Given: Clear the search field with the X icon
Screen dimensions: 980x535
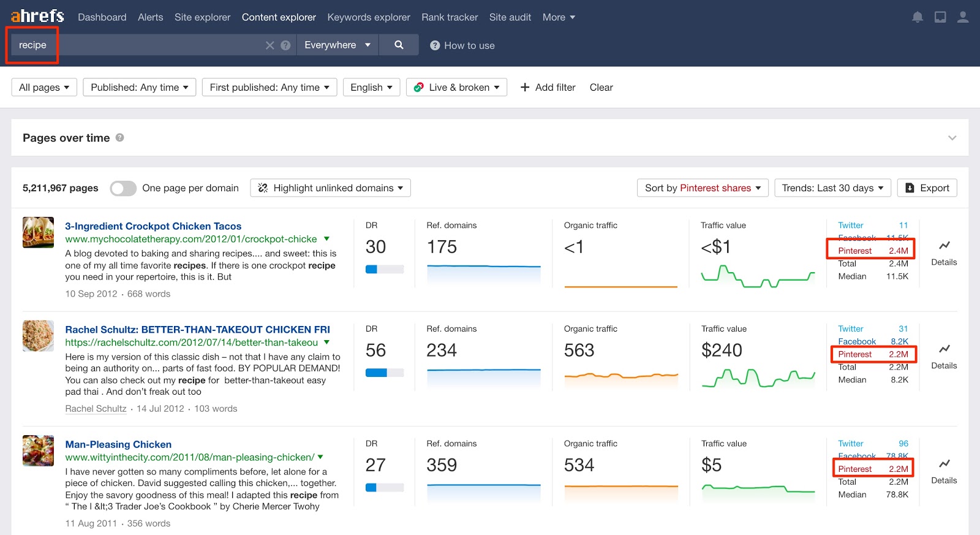Looking at the screenshot, I should click(269, 45).
